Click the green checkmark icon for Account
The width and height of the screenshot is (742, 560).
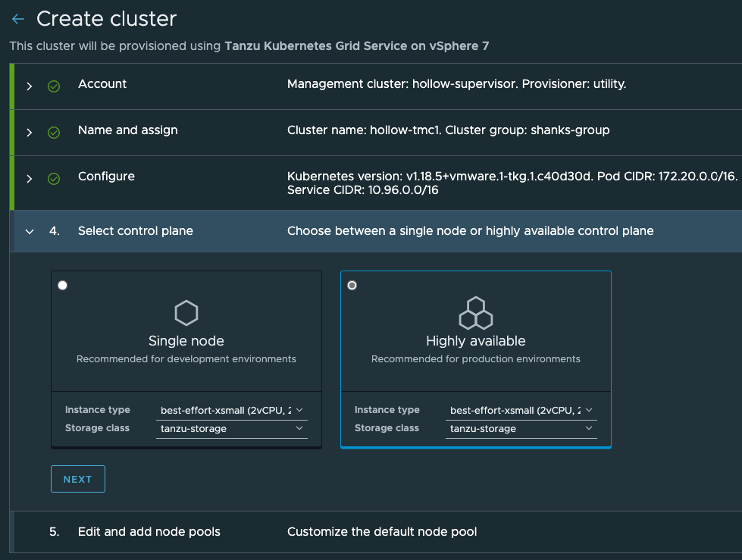[54, 86]
